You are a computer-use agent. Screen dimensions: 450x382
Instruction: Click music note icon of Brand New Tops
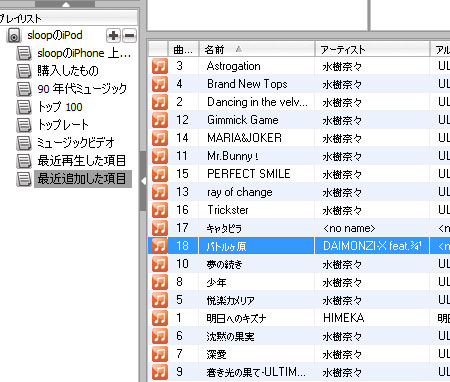tap(160, 84)
